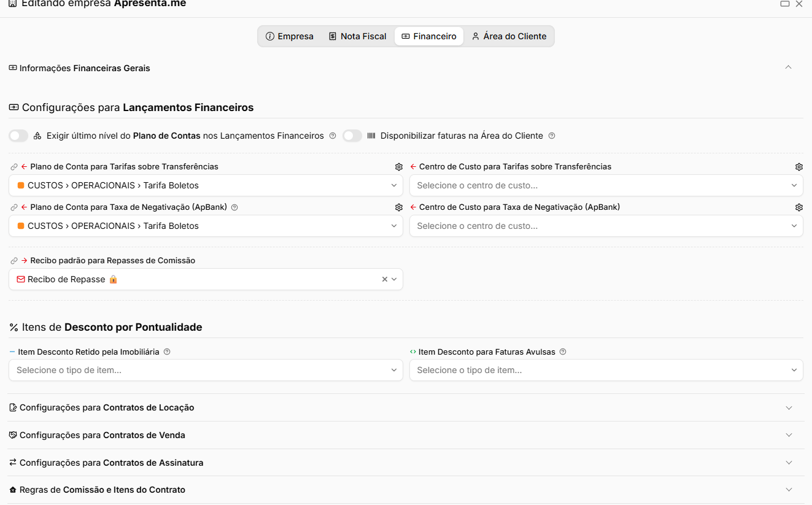Click link icon beside Plano de Conta para Taxa de Negativação

(14, 207)
